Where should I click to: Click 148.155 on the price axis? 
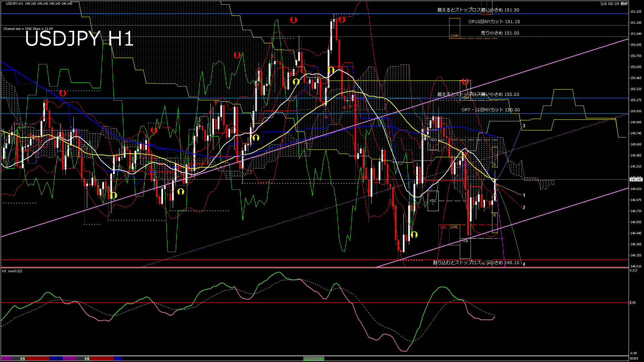[x=636, y=255]
